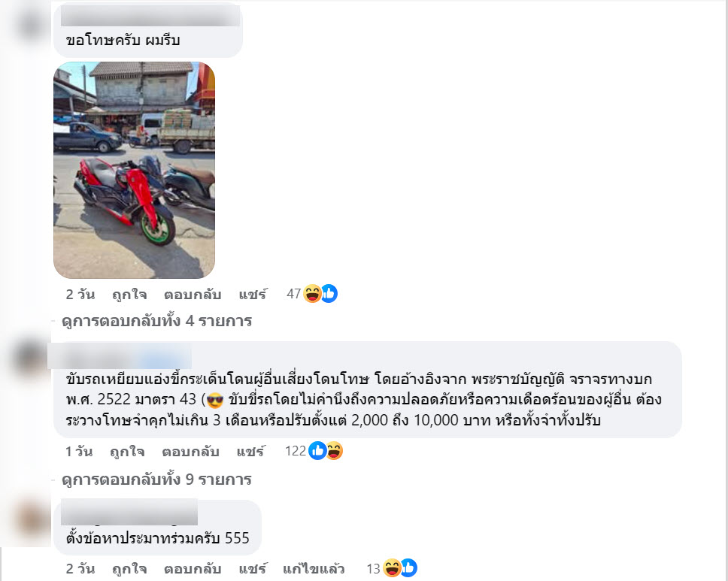
Task: Click the blue like reaction beside count 47
Action: [x=329, y=294]
